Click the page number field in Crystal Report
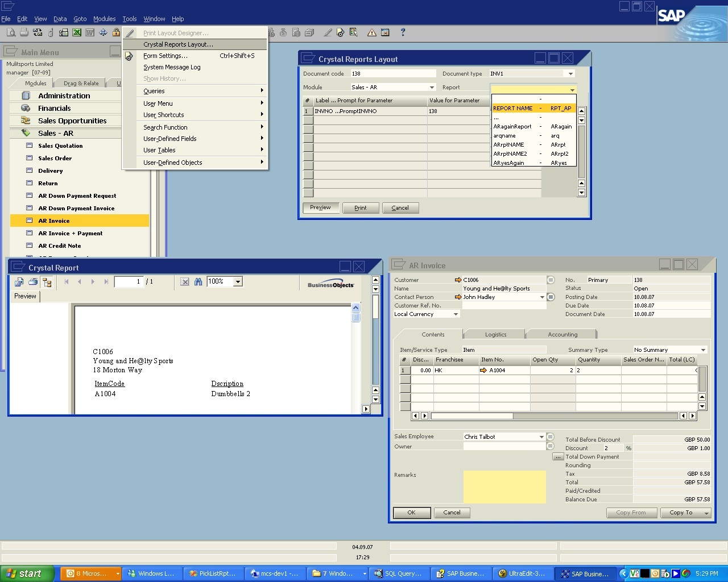This screenshot has height=582, width=728. (129, 281)
